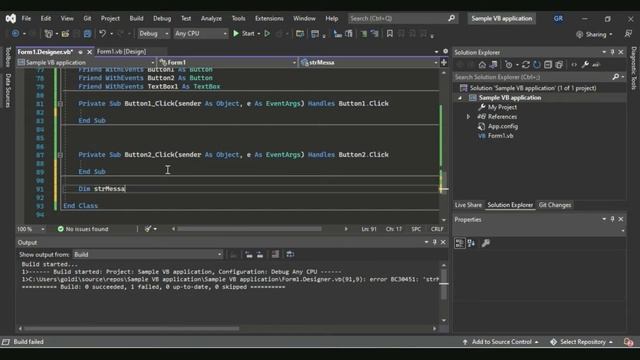The height and width of the screenshot is (360, 640).
Task: Click the Save All toolbar icon
Action: click(x=87, y=34)
